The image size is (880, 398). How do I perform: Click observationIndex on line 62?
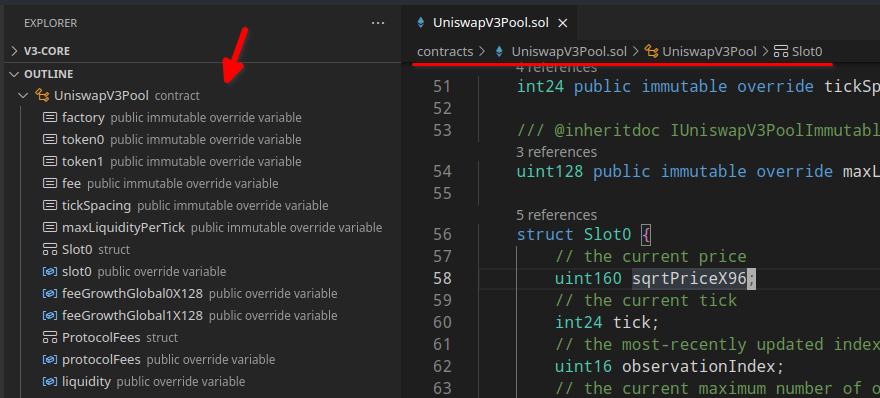(698, 366)
